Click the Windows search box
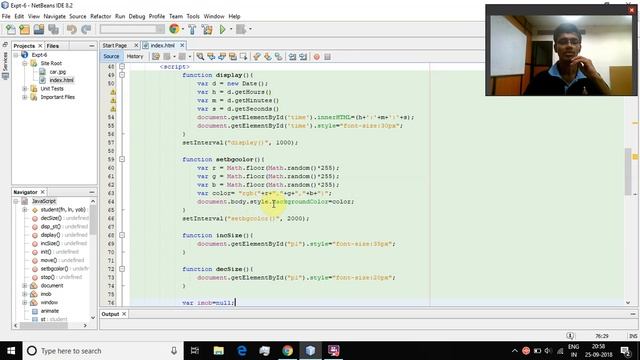Image resolution: width=640 pixels, height=360 pixels. coord(102,351)
